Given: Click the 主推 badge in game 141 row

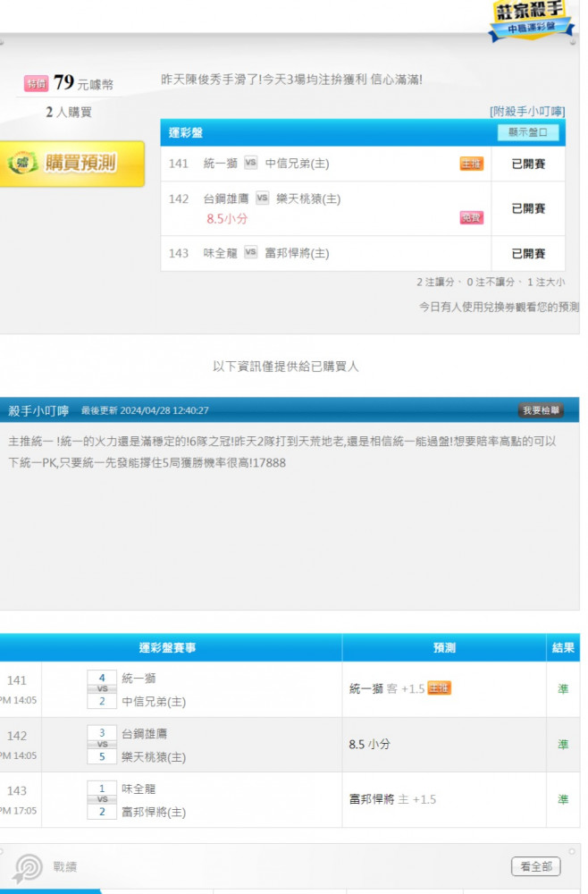Looking at the screenshot, I should 471,164.
